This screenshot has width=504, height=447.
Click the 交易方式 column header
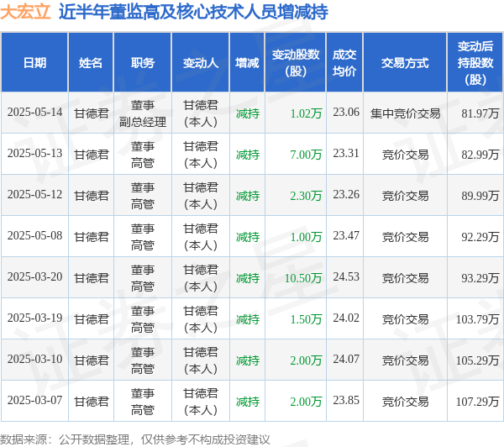[405, 63]
